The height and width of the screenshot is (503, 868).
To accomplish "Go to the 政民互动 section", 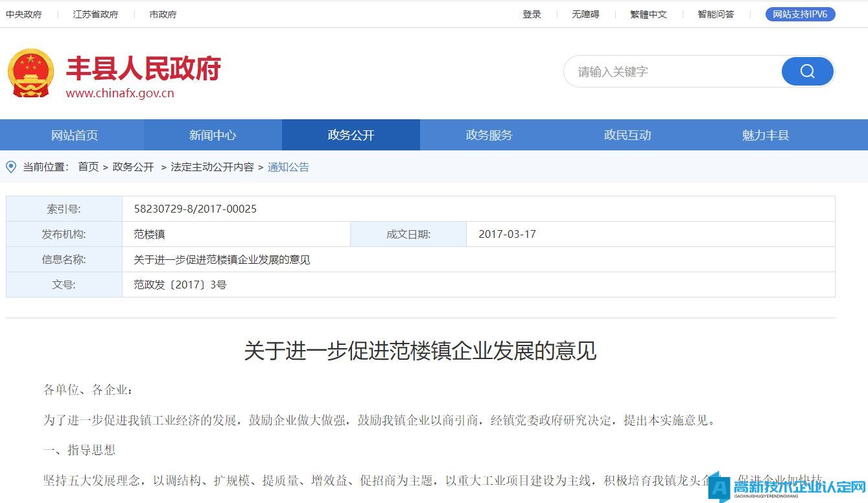I will click(627, 135).
